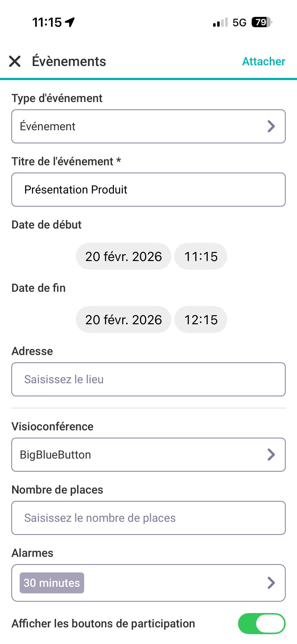The width and height of the screenshot is (297, 644).
Task: Change the start date 20 févr. 2026
Action: tap(123, 256)
